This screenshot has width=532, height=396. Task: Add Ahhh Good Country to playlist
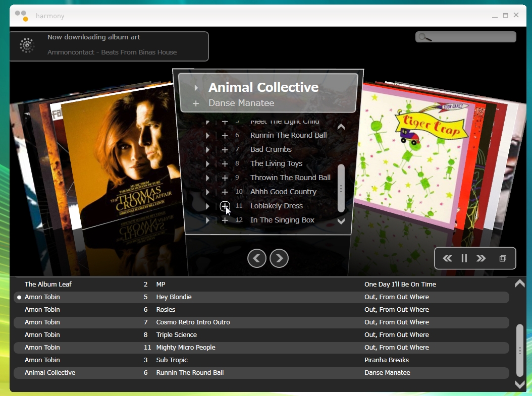click(225, 192)
